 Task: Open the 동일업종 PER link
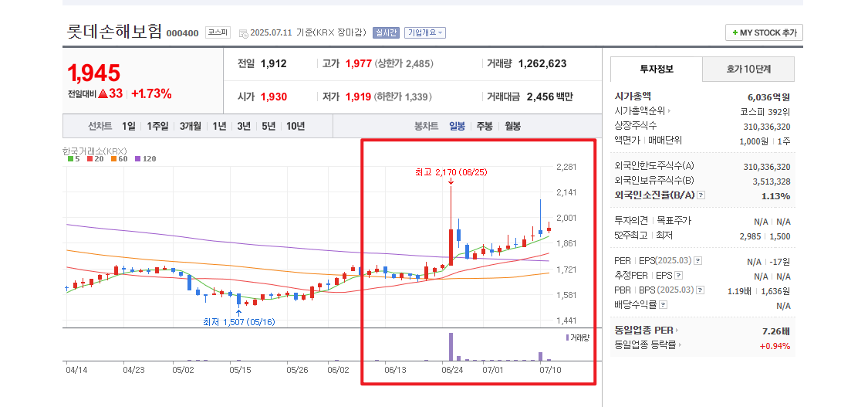click(643, 331)
